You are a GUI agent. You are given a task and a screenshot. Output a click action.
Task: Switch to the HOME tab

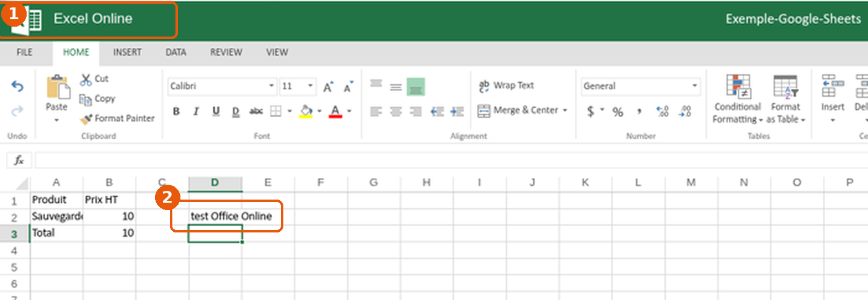coord(76,53)
